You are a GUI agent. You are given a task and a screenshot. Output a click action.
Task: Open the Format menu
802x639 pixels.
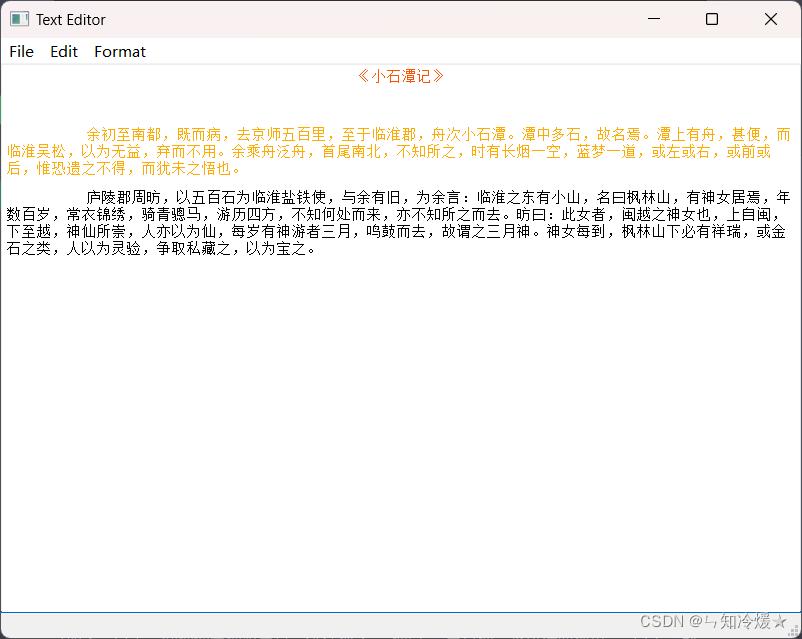pyautogui.click(x=119, y=51)
